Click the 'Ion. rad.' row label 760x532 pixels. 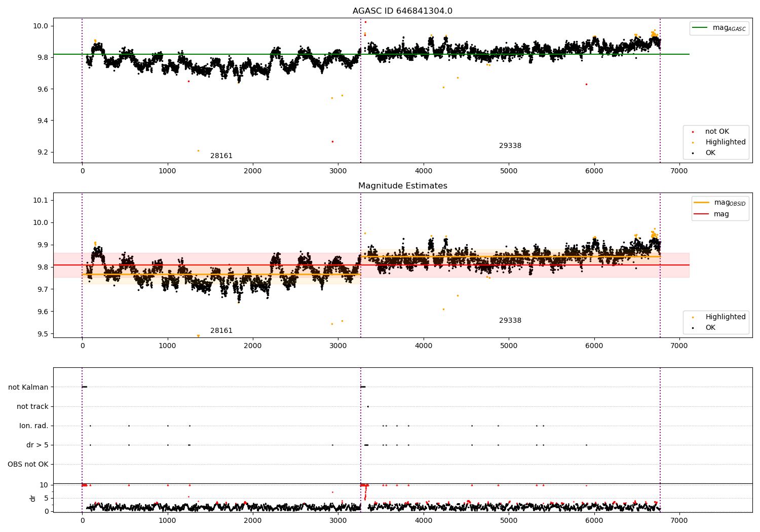click(34, 426)
